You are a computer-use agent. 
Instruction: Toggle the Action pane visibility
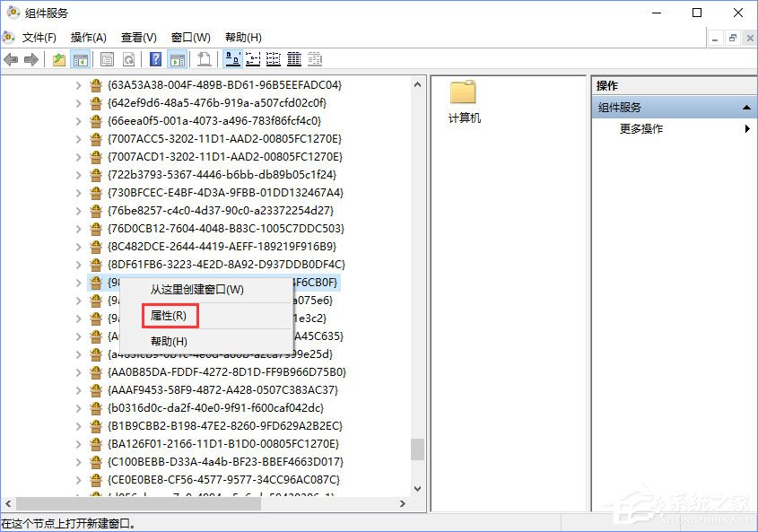177,58
